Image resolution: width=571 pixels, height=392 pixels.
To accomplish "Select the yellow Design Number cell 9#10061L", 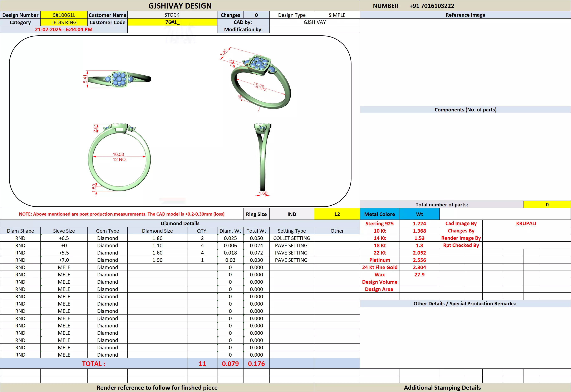I will click(x=64, y=15).
